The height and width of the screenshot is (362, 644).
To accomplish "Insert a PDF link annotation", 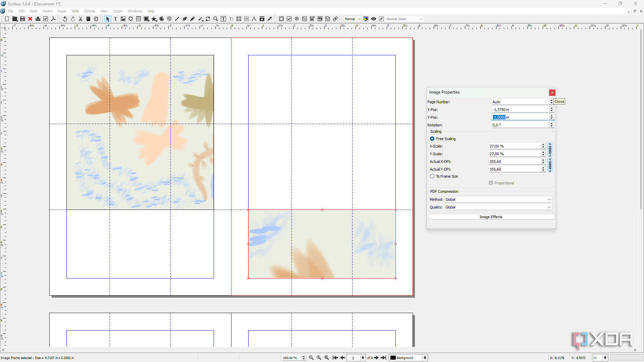I will coord(335,19).
